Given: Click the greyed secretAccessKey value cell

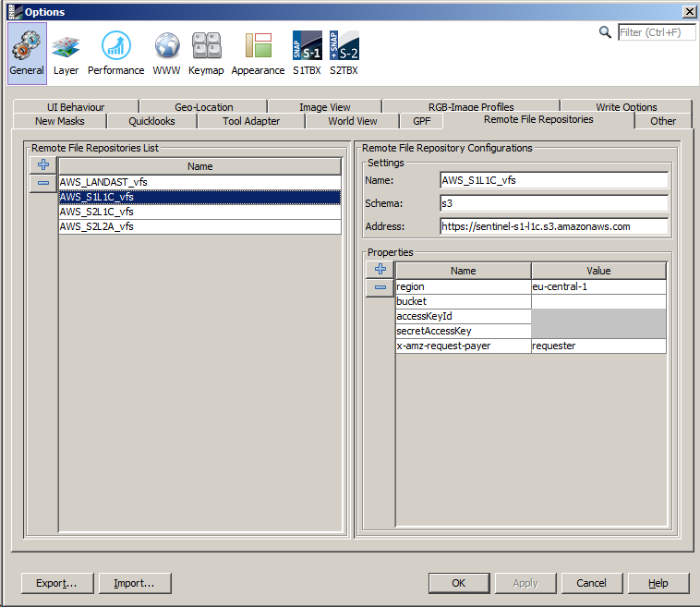Looking at the screenshot, I should coord(598,331).
